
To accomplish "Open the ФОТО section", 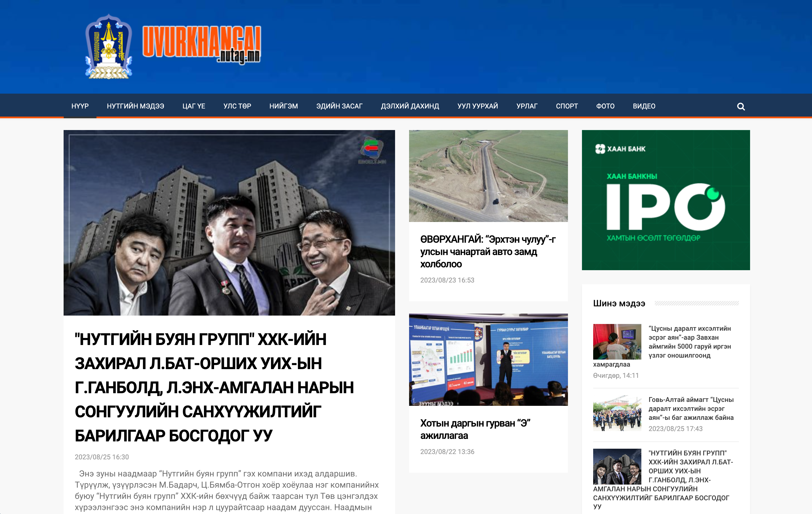I will (x=605, y=106).
